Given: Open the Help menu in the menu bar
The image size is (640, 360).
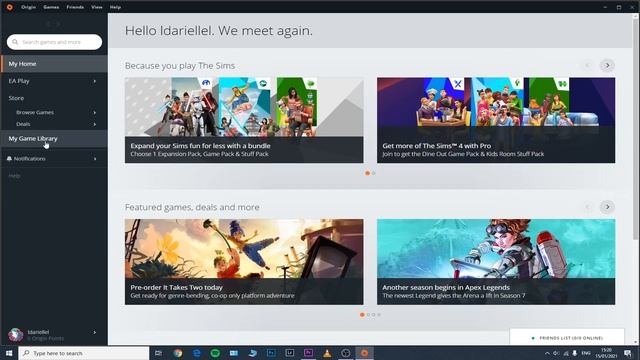Looking at the screenshot, I should [x=115, y=7].
